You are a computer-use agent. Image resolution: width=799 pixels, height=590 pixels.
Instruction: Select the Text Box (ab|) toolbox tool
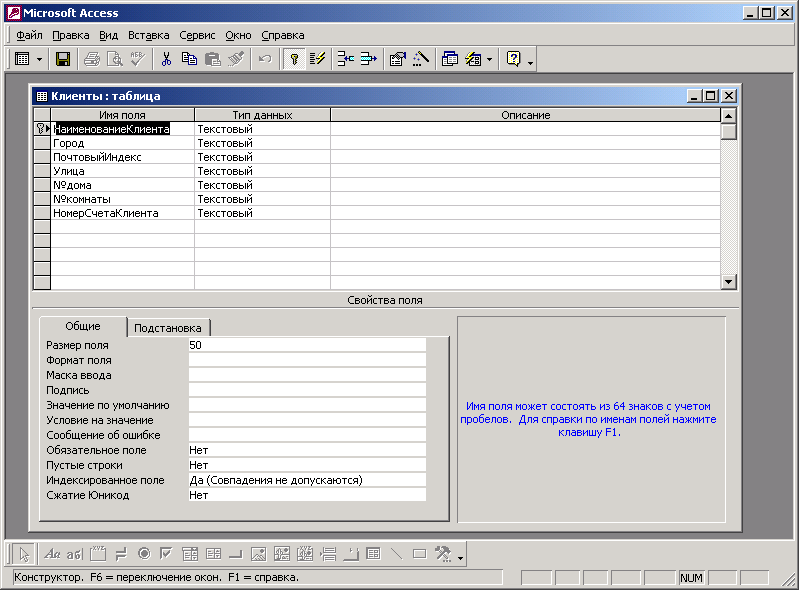click(x=74, y=554)
